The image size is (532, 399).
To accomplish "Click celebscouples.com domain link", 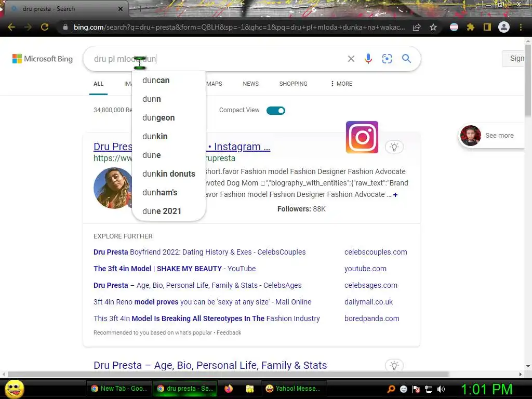I will (376, 252).
